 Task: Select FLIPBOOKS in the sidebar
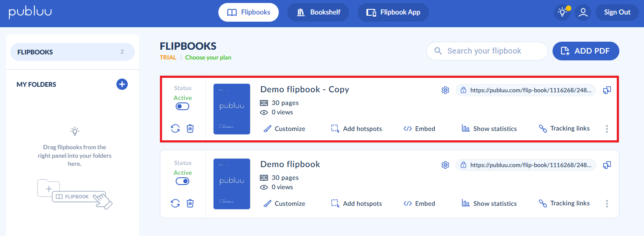(x=72, y=52)
